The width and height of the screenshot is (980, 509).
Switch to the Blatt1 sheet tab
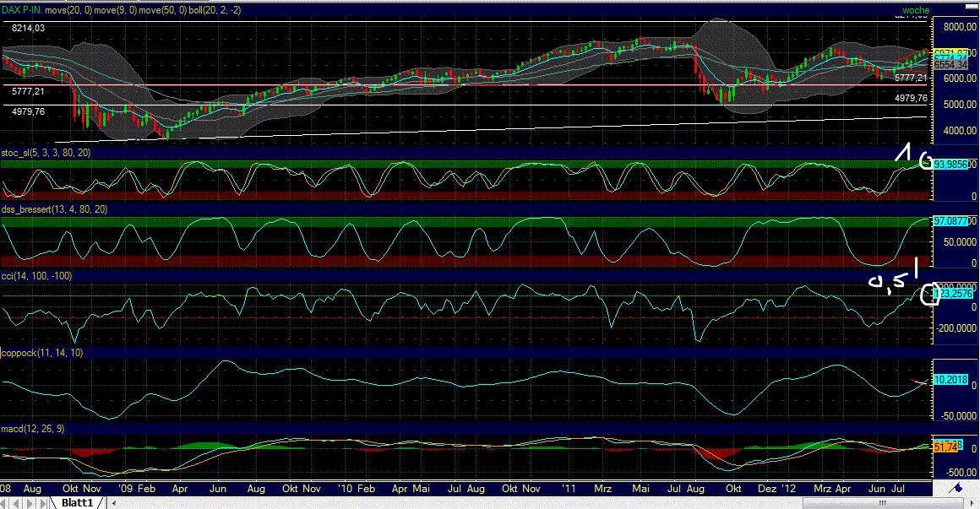pyautogui.click(x=78, y=502)
